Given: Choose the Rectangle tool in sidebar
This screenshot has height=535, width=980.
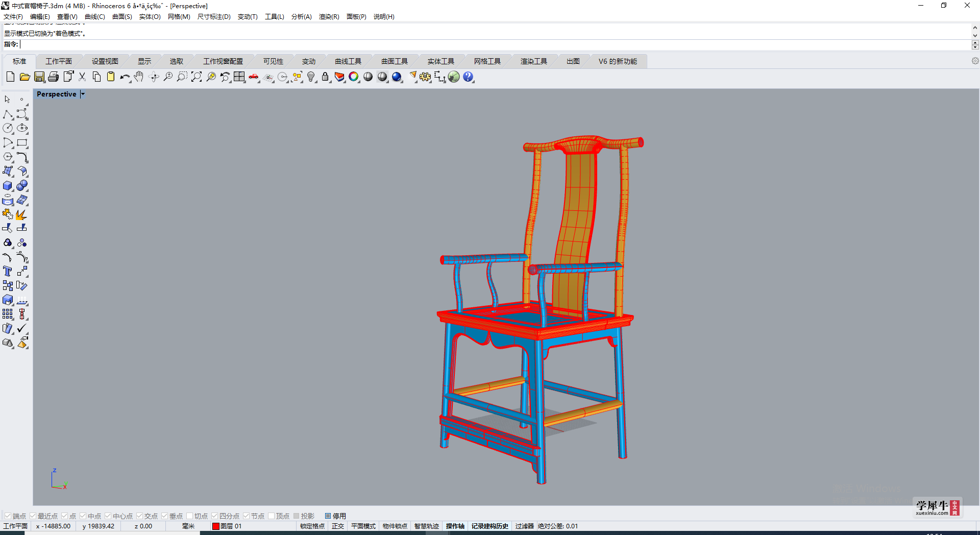Looking at the screenshot, I should tap(22, 143).
